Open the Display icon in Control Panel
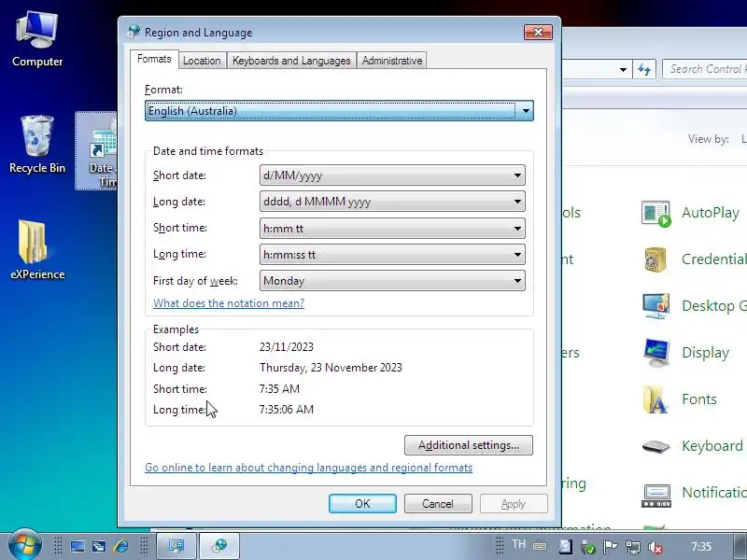 [x=656, y=353]
